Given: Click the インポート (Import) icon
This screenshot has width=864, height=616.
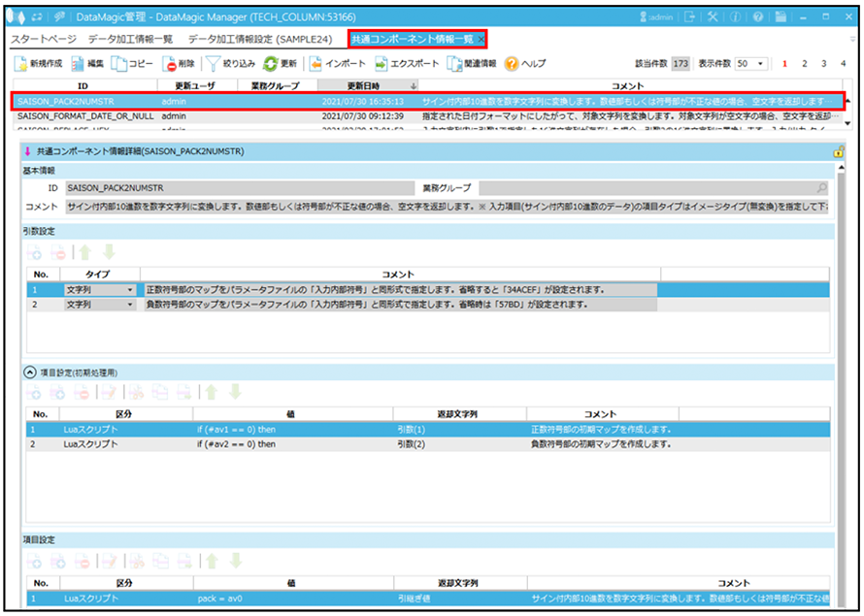Looking at the screenshot, I should pos(316,64).
